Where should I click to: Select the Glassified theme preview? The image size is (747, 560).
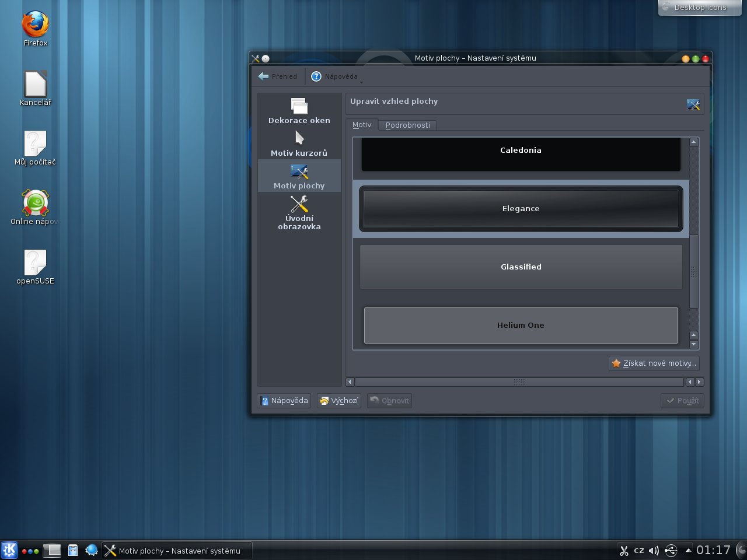pyautogui.click(x=521, y=267)
